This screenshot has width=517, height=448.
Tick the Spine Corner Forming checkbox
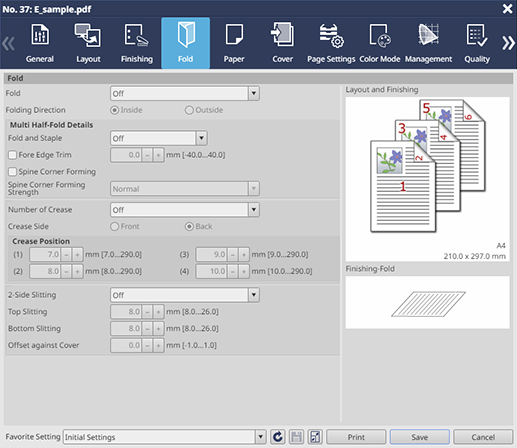[x=12, y=172]
